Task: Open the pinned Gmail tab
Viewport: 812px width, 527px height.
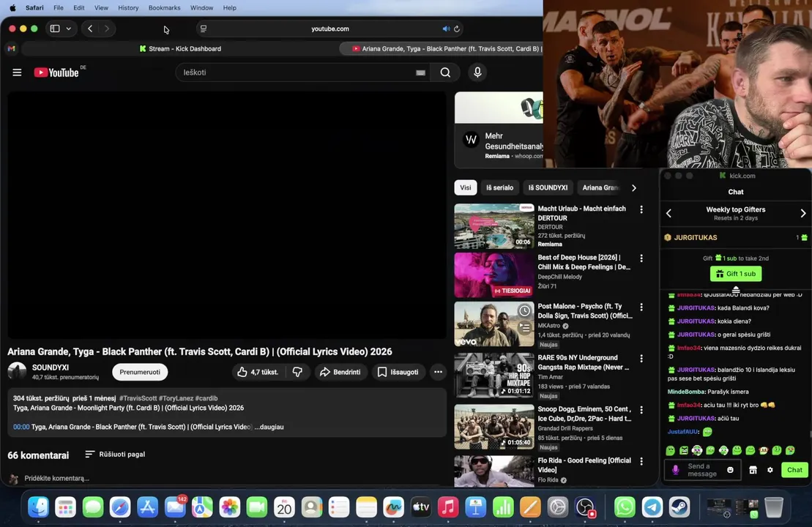Action: coord(12,48)
